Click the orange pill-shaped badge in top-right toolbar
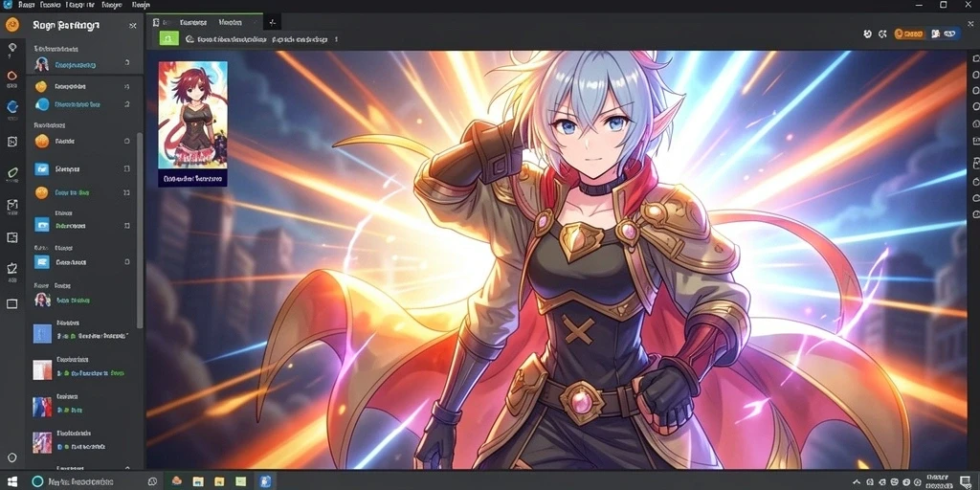This screenshot has width=980, height=490. pyautogui.click(x=909, y=33)
